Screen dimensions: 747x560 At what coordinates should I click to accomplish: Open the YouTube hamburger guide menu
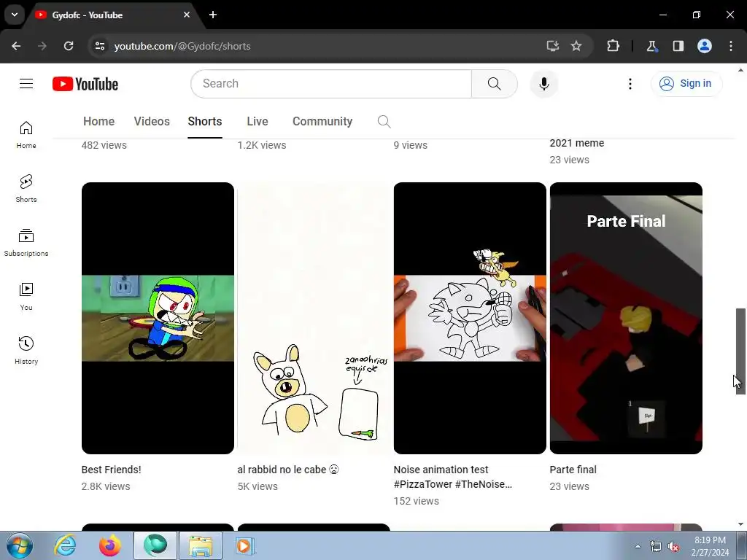pos(26,84)
